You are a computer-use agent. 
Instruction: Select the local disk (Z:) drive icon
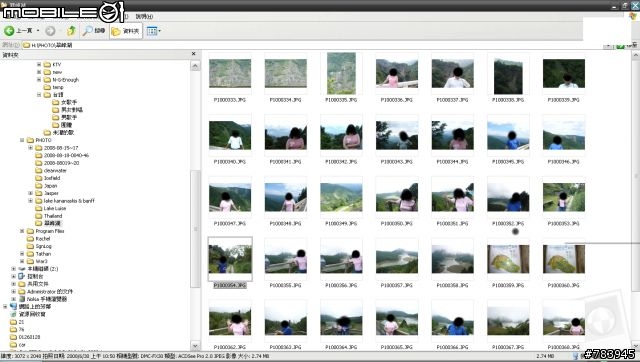pos(22,269)
